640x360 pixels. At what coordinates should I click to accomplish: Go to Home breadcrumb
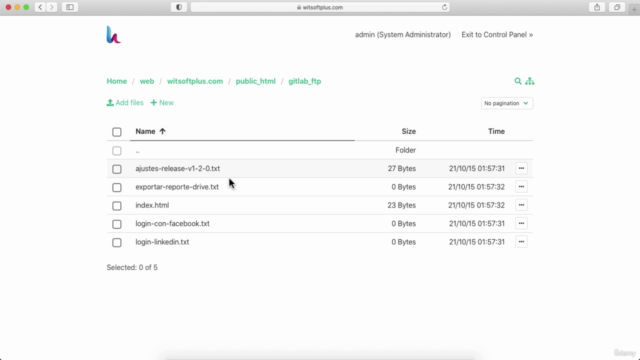pos(117,81)
